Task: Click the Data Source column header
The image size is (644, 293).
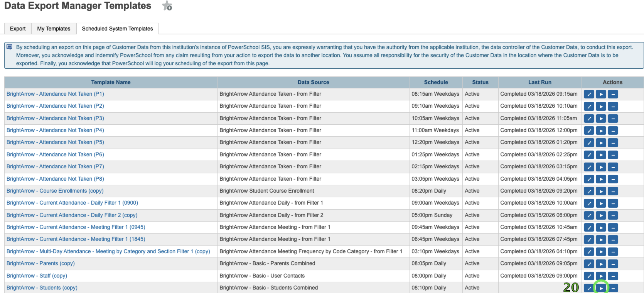Action: click(313, 82)
